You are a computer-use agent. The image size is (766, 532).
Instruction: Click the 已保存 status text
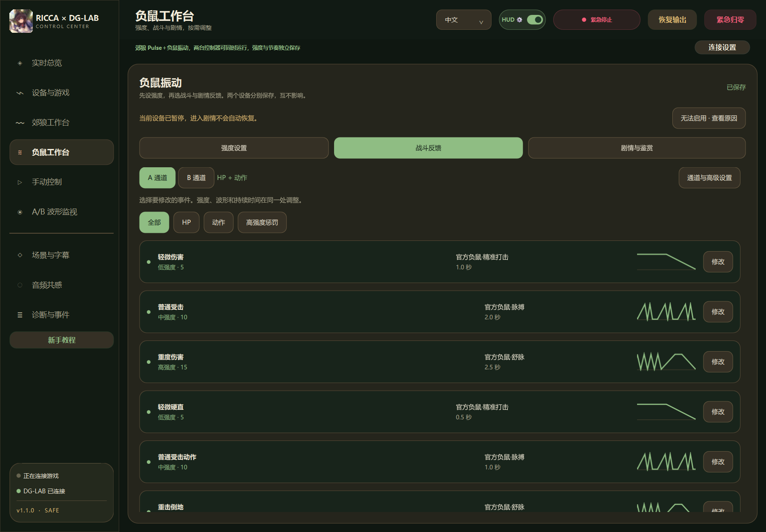[x=736, y=87]
